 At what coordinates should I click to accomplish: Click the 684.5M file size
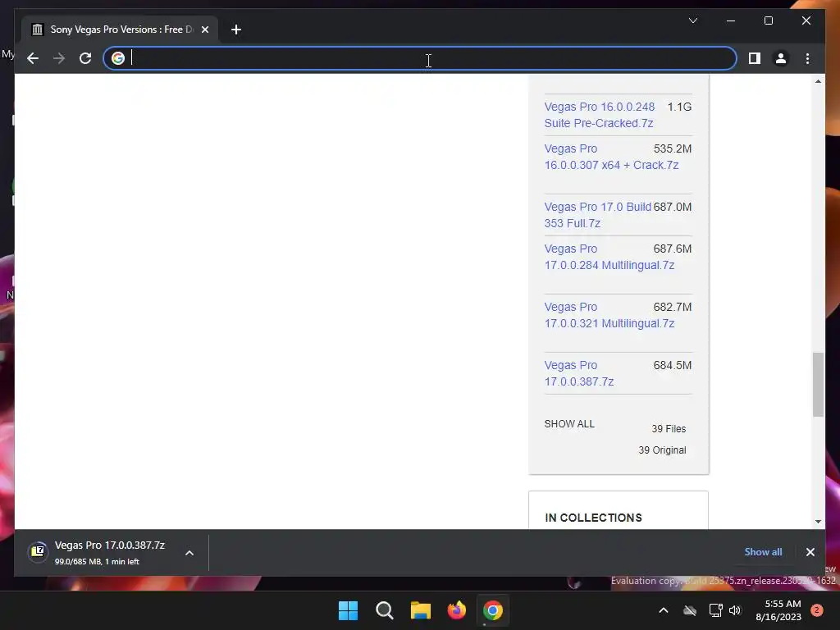pyautogui.click(x=673, y=365)
